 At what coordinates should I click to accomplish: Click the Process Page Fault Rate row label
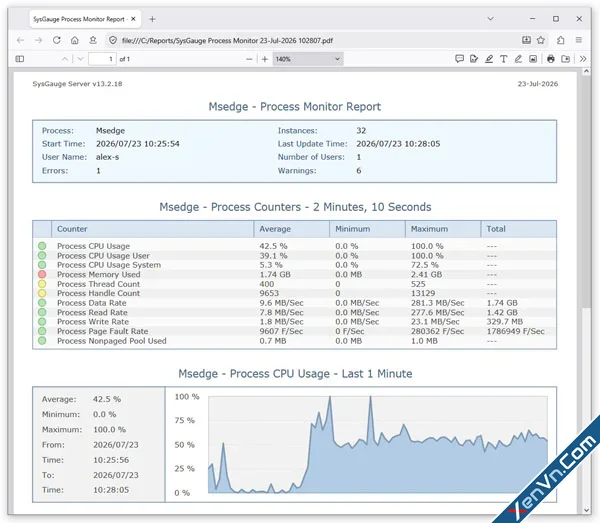coord(103,331)
